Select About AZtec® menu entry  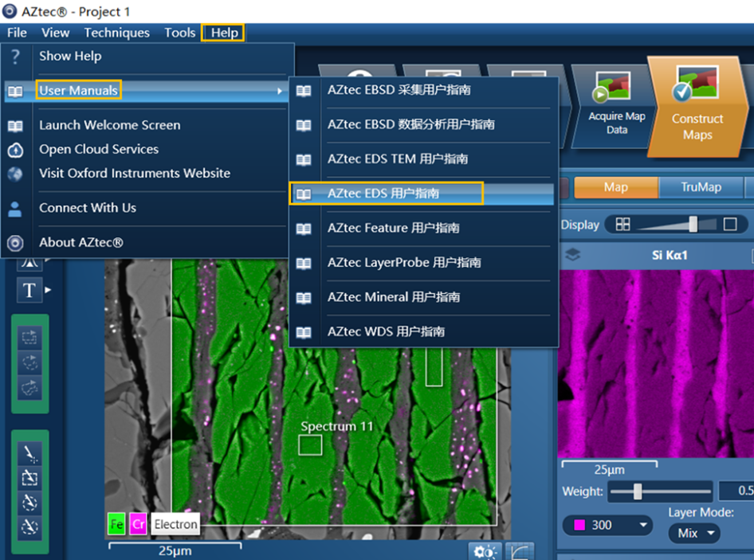[81, 242]
